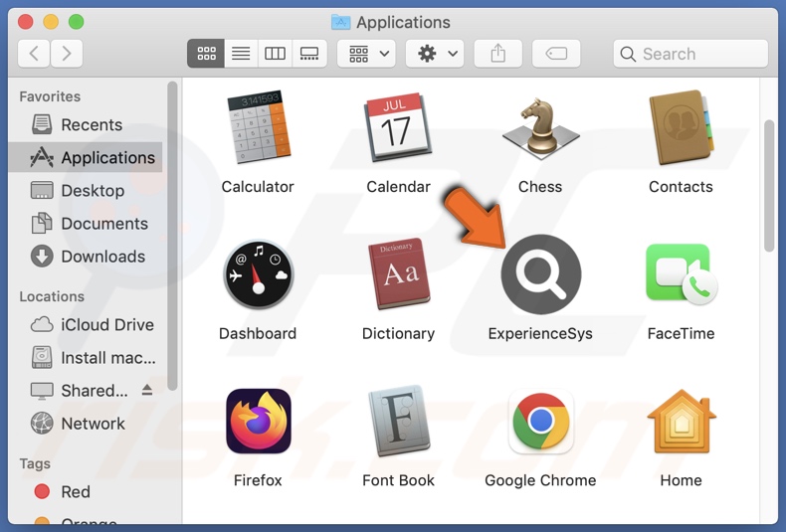Click the Edit Tags toolbar button
786x532 pixels.
pyautogui.click(x=556, y=53)
